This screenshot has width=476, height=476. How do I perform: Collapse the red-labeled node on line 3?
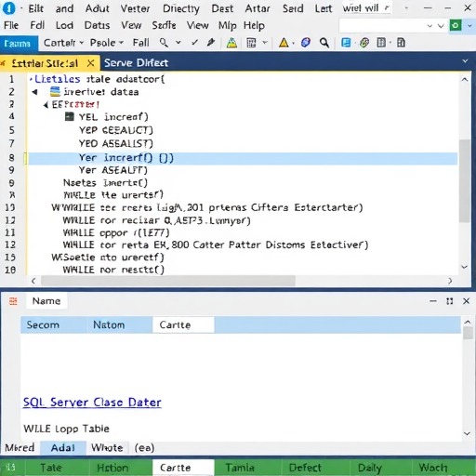tap(46, 105)
